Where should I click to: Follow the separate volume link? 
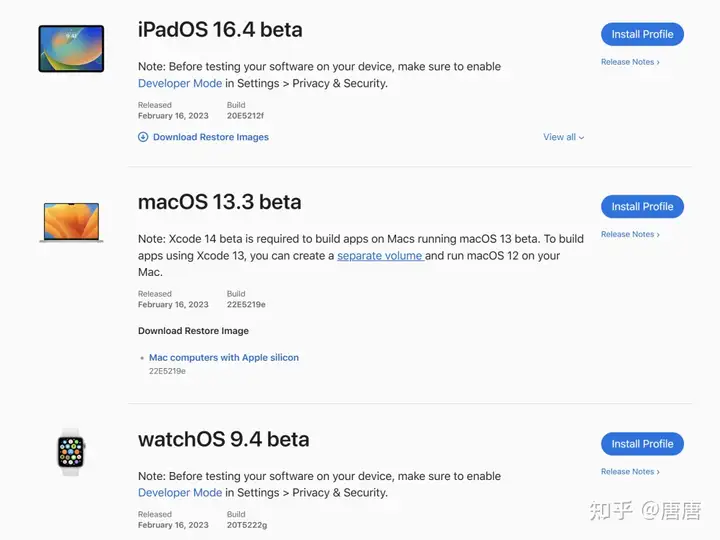point(380,256)
